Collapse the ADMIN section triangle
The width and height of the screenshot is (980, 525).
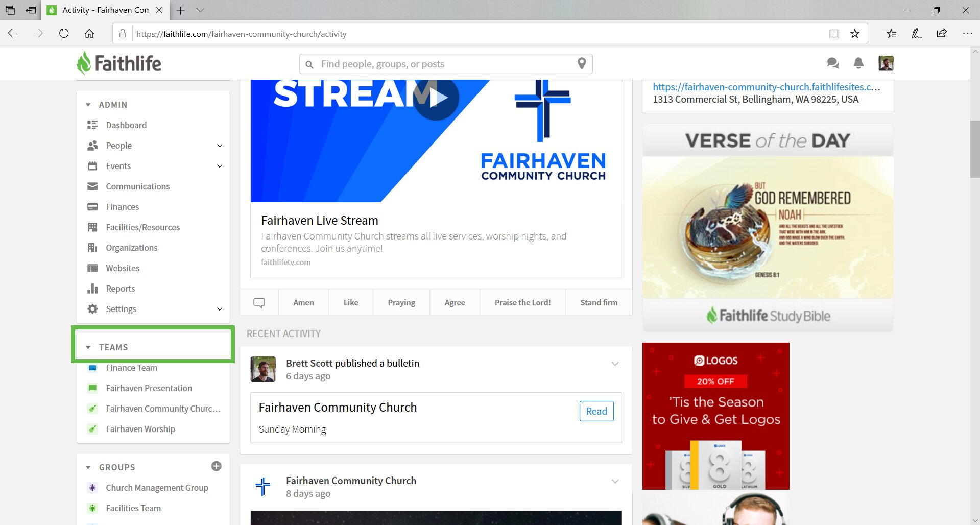[x=88, y=105]
